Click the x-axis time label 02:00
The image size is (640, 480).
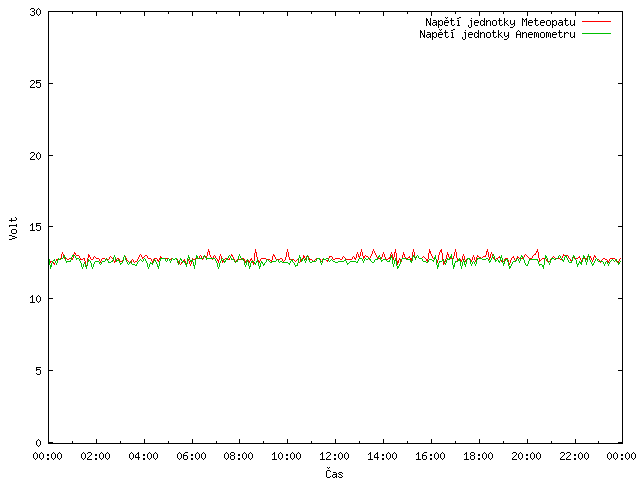96,456
